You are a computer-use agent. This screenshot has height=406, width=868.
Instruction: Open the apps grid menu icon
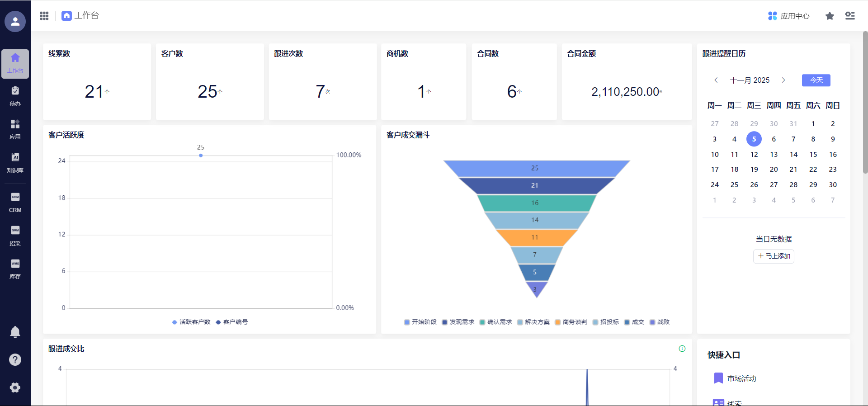44,16
